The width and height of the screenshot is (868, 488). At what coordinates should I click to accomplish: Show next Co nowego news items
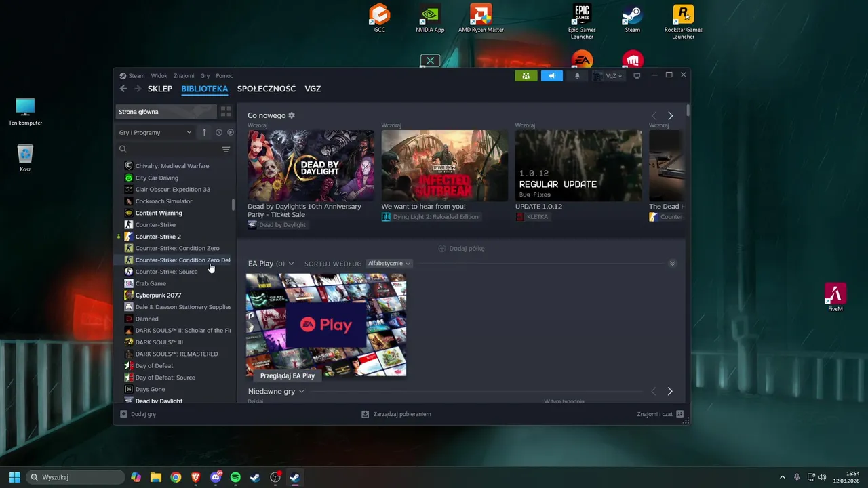tap(671, 116)
